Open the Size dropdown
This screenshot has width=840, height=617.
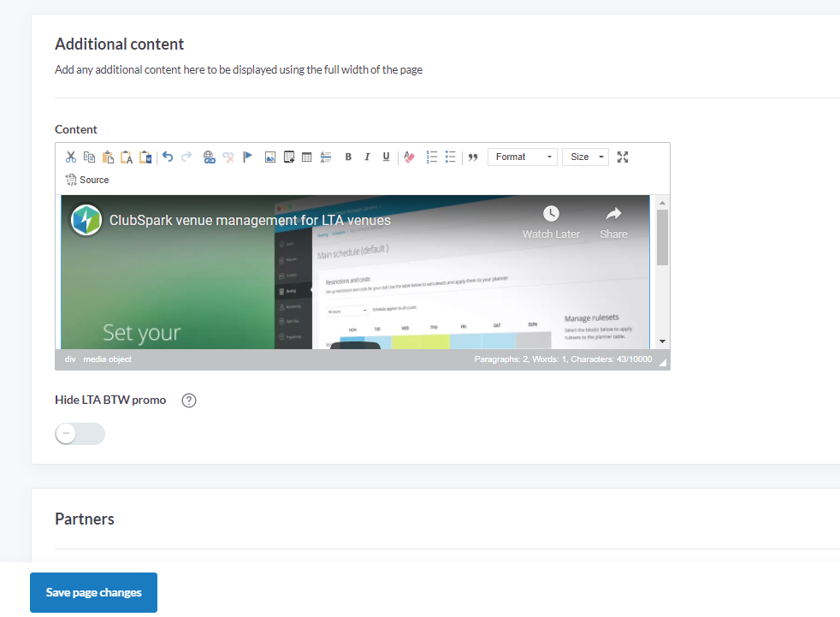point(585,157)
